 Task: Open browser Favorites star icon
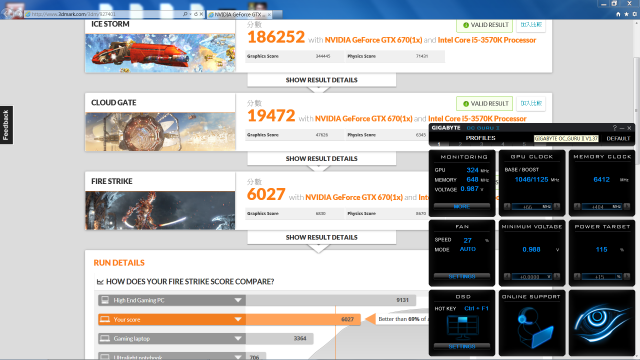click(x=627, y=14)
